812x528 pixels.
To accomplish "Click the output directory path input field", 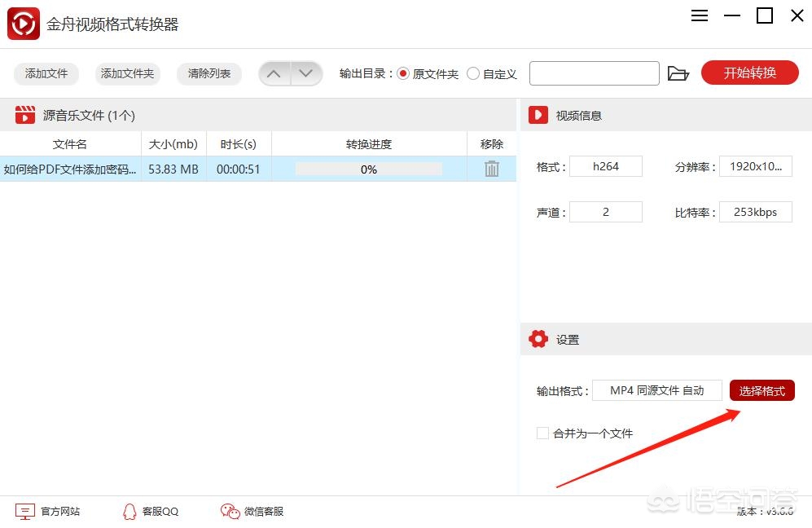I will click(x=594, y=73).
